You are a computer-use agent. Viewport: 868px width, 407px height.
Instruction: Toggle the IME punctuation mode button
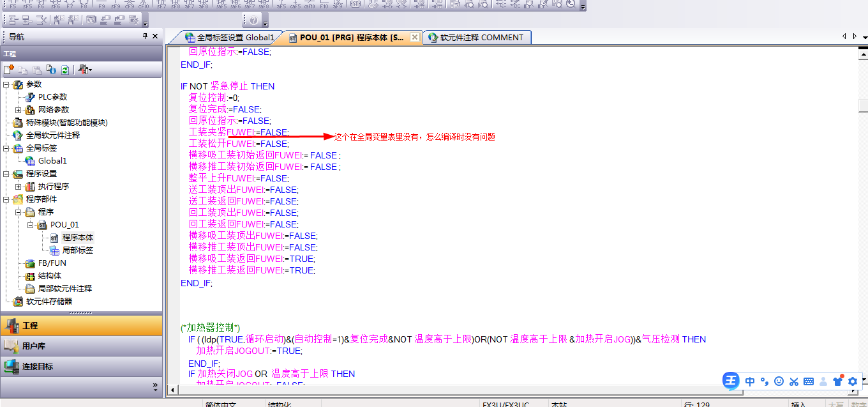[764, 381]
